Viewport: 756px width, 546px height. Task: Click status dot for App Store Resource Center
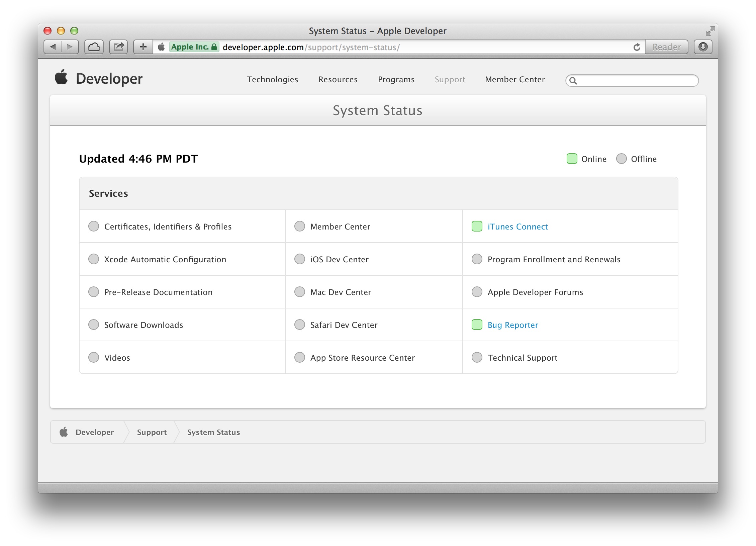(300, 357)
